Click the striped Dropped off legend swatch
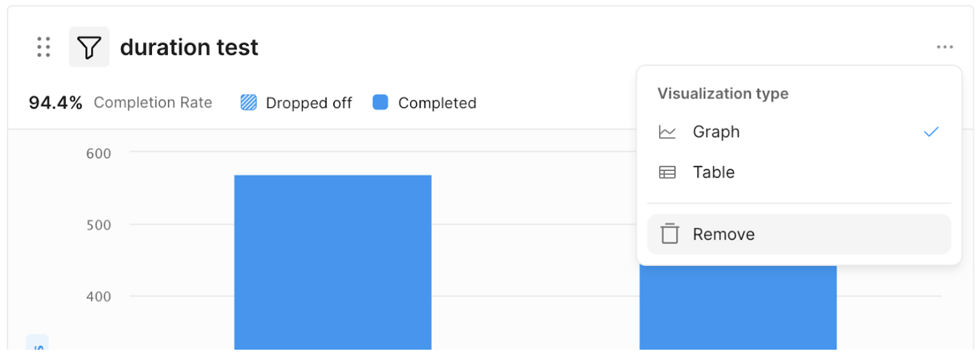980x355 pixels. tap(249, 103)
